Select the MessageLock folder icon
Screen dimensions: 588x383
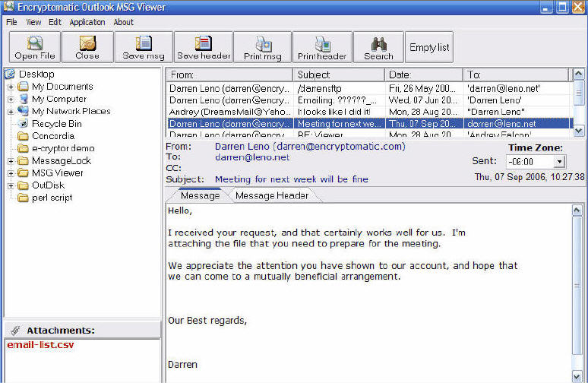point(24,160)
